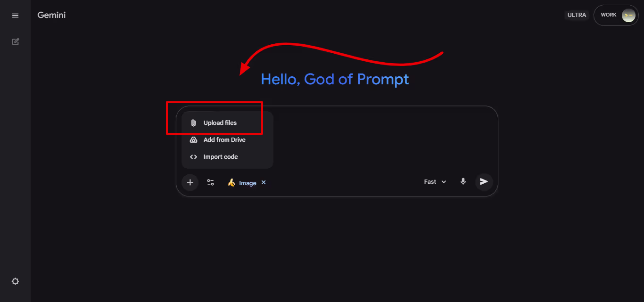Remove the Image tool with X

pos(264,182)
